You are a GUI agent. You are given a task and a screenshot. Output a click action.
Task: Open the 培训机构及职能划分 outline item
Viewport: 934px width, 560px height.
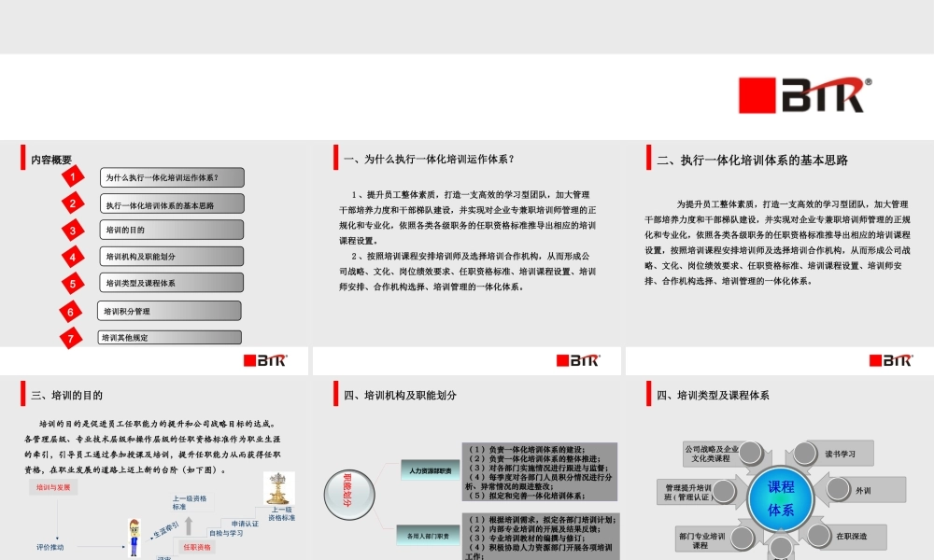172,257
